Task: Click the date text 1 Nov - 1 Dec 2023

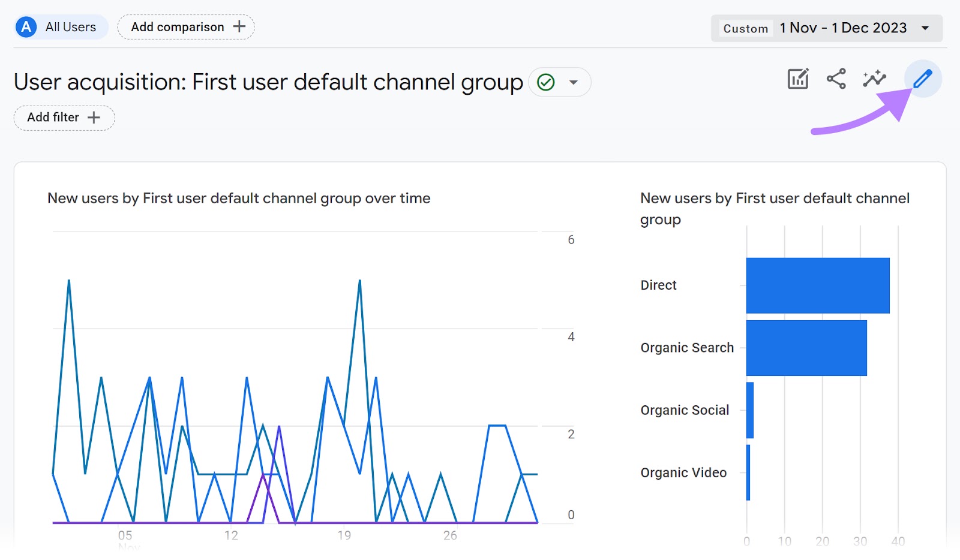Action: pos(842,28)
